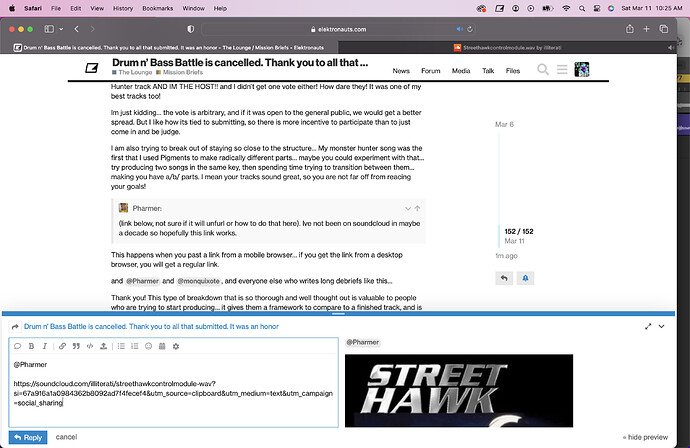Open the composer gear options menu

(x=176, y=346)
